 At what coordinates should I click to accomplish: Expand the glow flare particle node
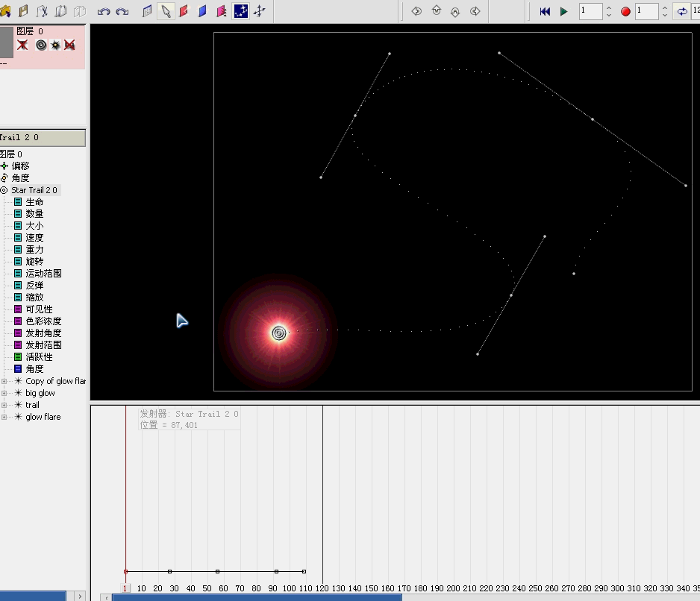click(x=4, y=417)
